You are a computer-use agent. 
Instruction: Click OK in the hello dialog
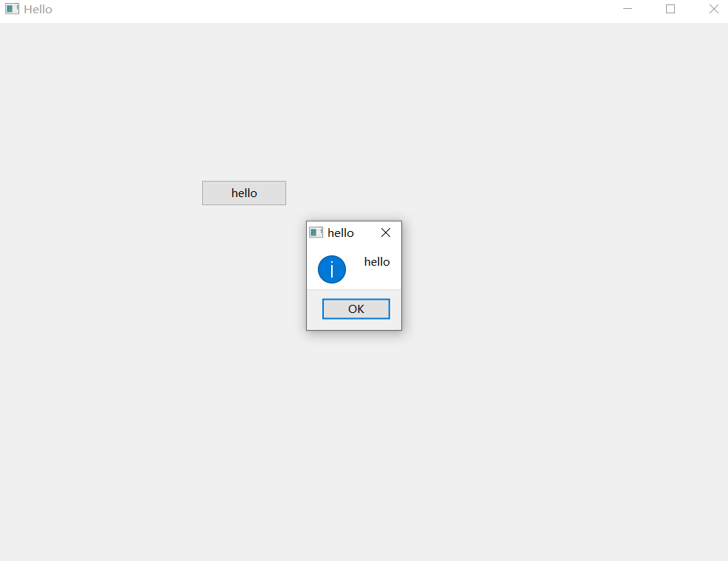click(356, 309)
